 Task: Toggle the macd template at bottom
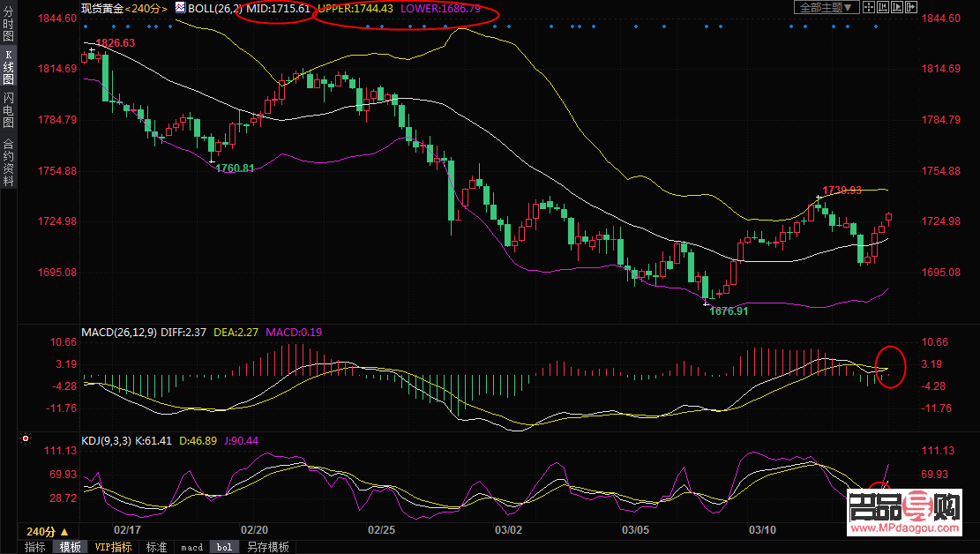[191, 547]
